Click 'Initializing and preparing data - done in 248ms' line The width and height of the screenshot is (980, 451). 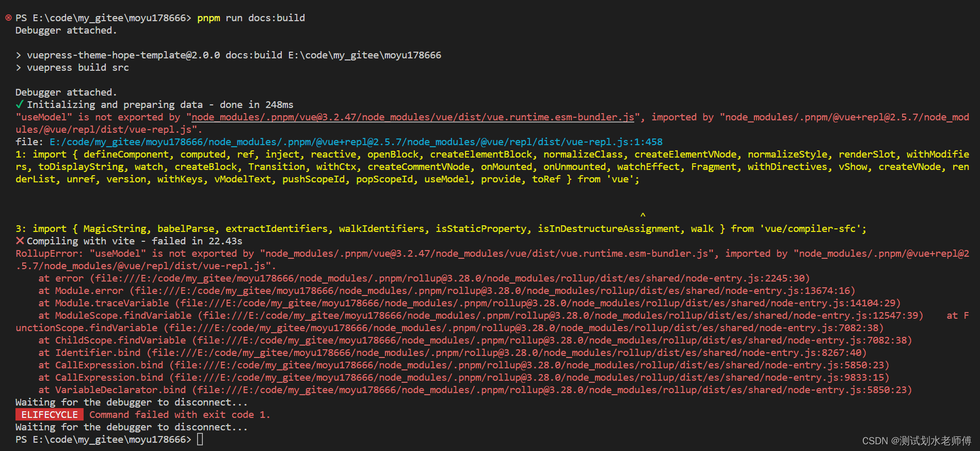tap(160, 105)
